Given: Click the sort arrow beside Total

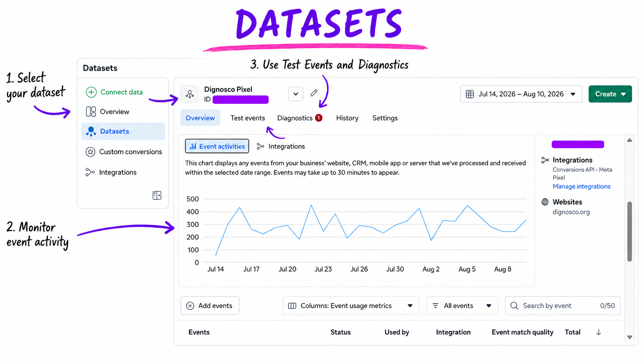Looking at the screenshot, I should coord(599,332).
